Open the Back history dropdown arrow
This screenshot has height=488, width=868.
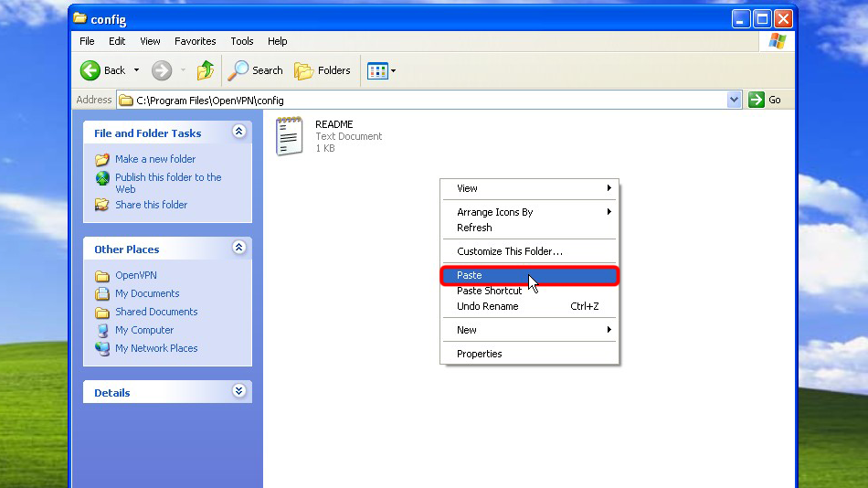(x=137, y=70)
